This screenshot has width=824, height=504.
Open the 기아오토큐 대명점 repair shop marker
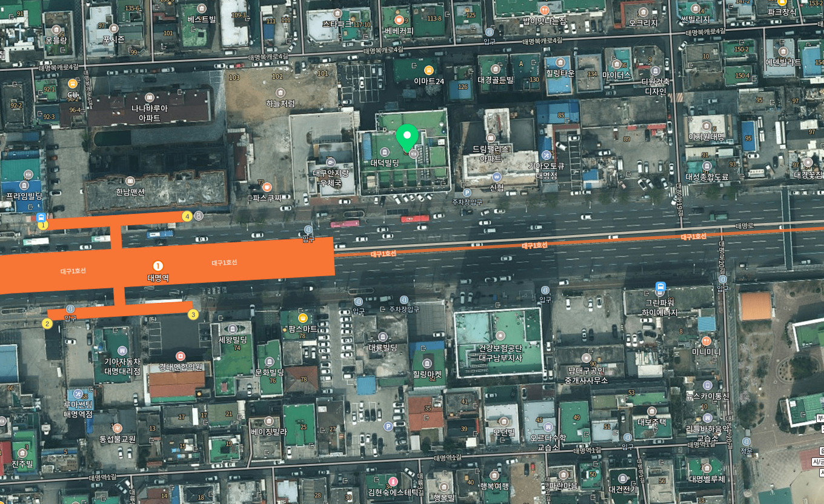547,155
